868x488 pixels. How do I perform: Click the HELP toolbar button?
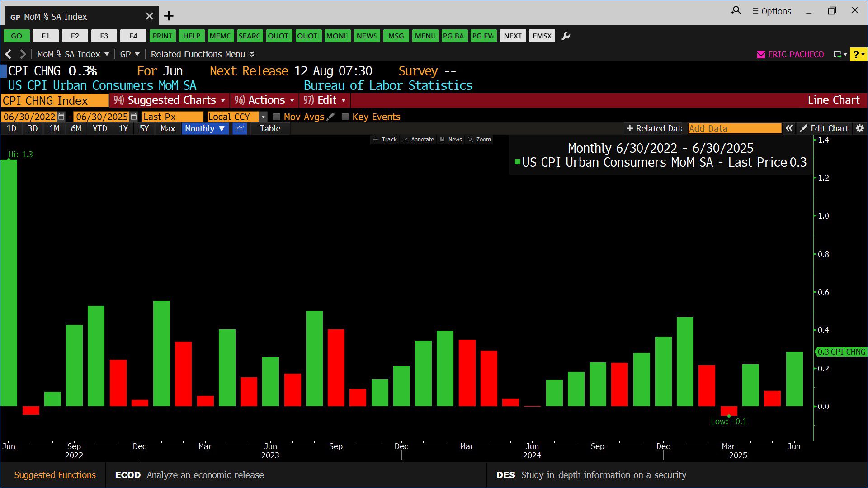pyautogui.click(x=192, y=36)
